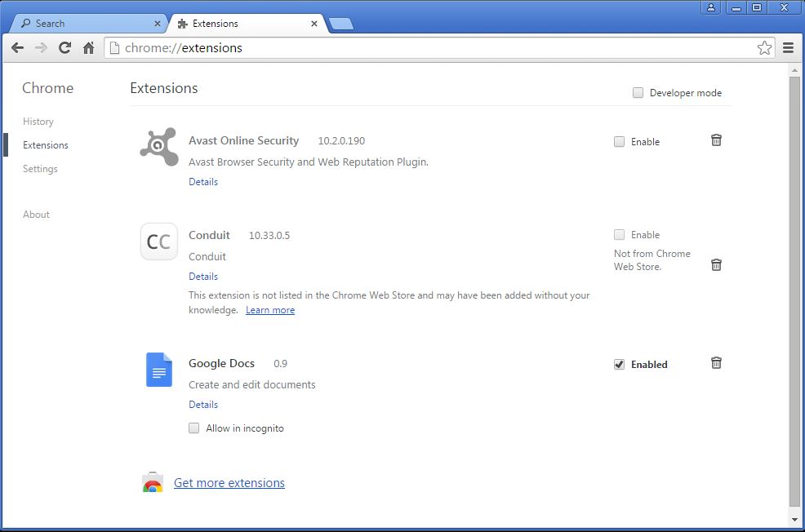Viewport: 805px width, 532px height.
Task: Click the Conduit CC extension icon
Action: pyautogui.click(x=159, y=242)
